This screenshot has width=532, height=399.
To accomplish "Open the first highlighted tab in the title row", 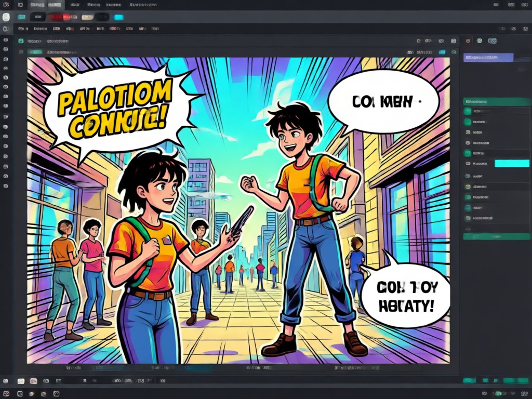I will [37, 5].
